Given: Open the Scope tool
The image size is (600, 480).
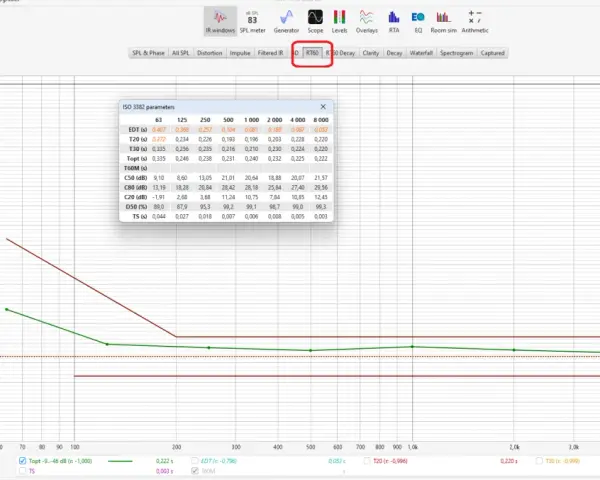Looking at the screenshot, I should [315, 21].
